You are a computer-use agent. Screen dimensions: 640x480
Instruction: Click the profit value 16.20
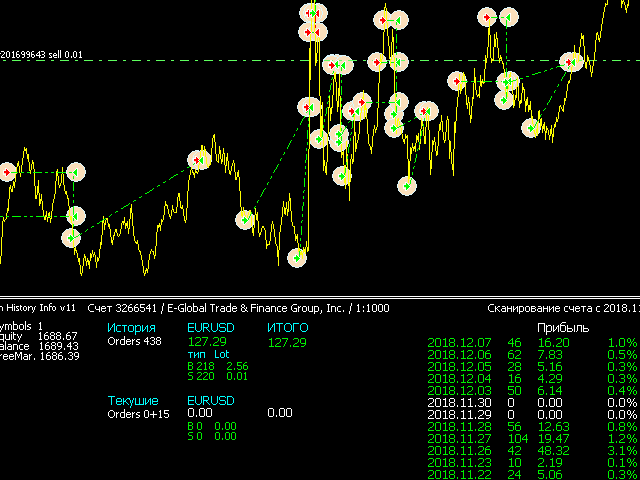click(x=551, y=342)
